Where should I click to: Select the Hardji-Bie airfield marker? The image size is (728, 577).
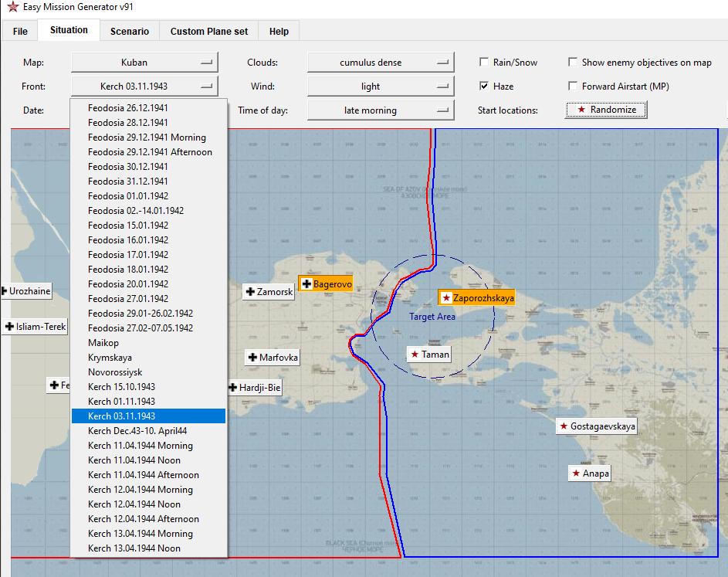(255, 388)
